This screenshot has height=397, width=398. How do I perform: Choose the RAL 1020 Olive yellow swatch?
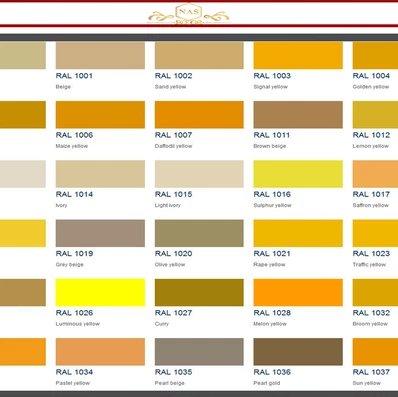coord(199,233)
